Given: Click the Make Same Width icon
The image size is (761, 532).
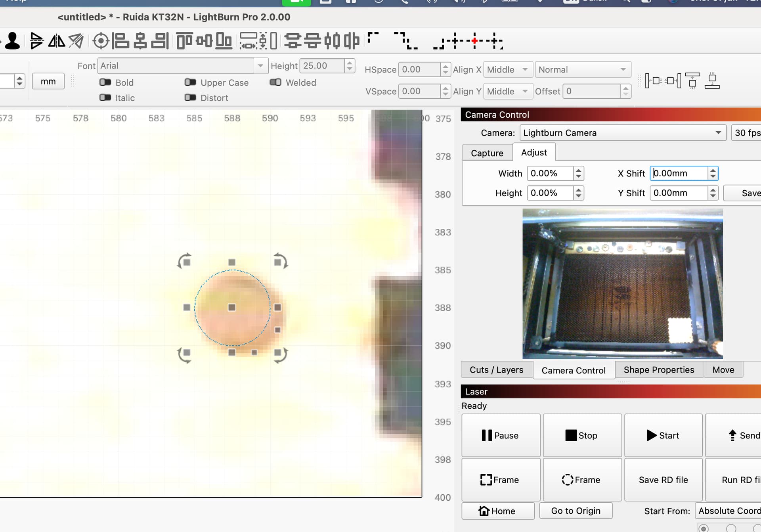Looking at the screenshot, I should click(249, 41).
